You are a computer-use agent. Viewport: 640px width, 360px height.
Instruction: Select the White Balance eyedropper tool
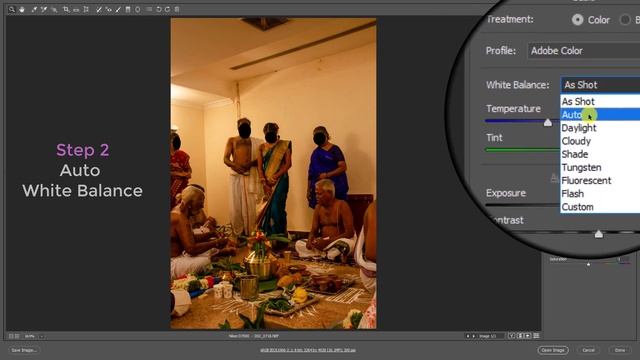click(x=34, y=9)
